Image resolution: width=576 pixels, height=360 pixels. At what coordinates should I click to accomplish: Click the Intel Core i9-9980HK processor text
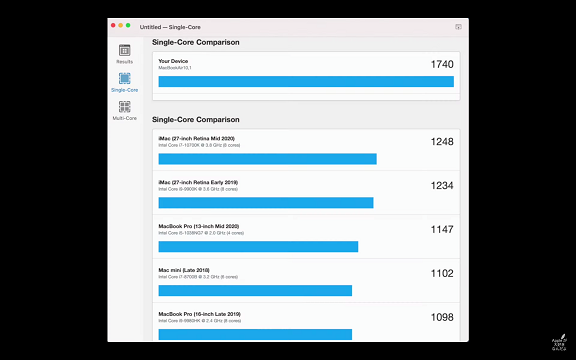click(x=199, y=321)
